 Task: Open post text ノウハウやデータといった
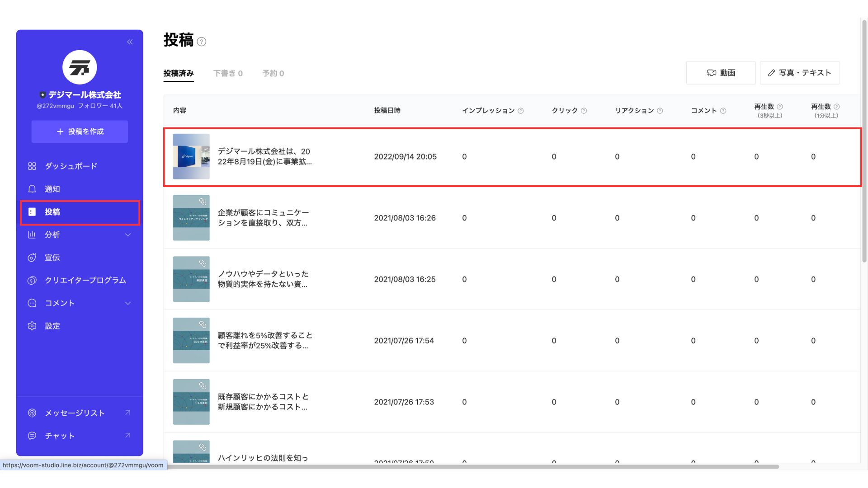[x=263, y=279]
